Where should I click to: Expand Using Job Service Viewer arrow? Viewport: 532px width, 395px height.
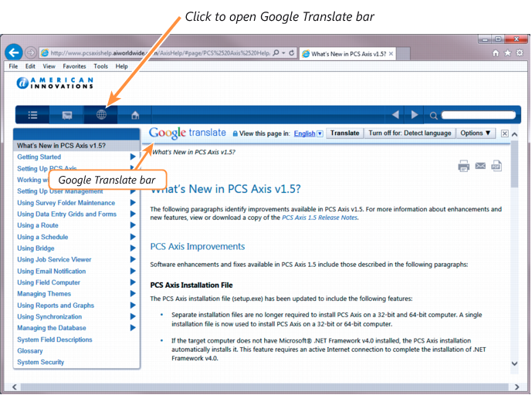[x=133, y=259]
